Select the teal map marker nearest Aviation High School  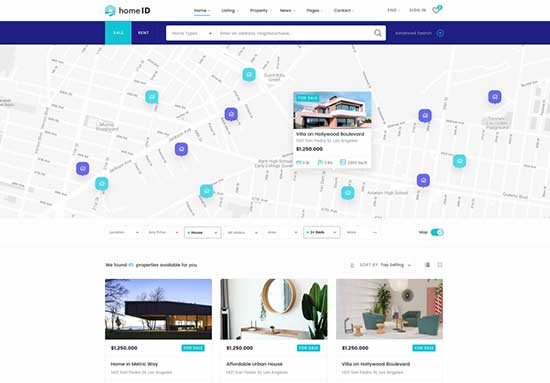(x=348, y=193)
